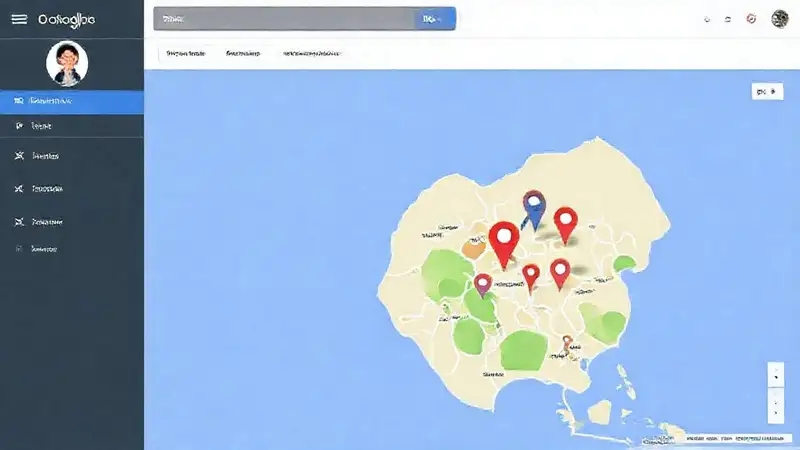Image resolution: width=800 pixels, height=450 pixels.
Task: Click the map attribution bar at bottom right
Action: [737, 438]
